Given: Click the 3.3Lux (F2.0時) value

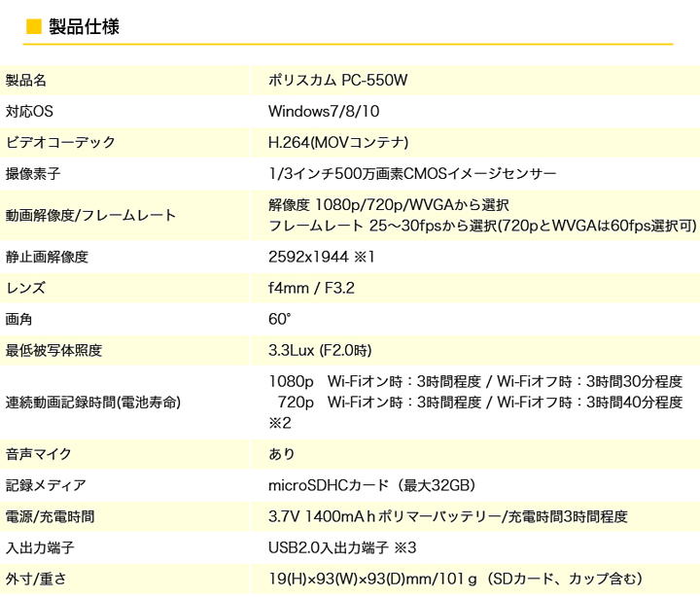Looking at the screenshot, I should pos(320,350).
